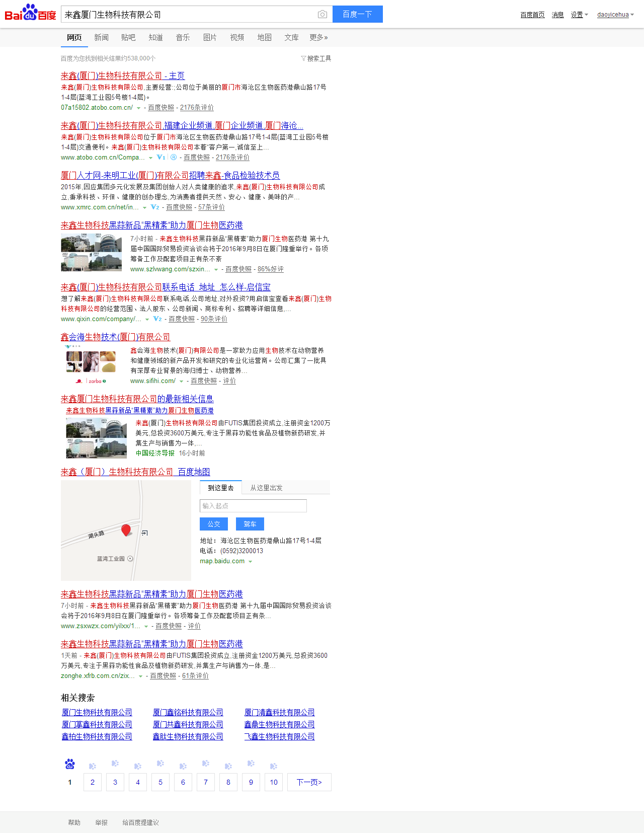Click the Baidu logo
Viewport: 644px width, 833px height.
(30, 13)
